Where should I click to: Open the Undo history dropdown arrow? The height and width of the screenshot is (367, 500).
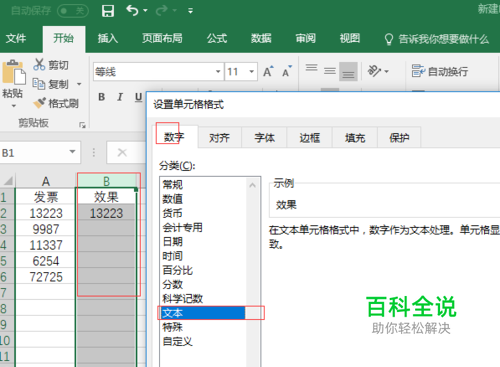145,11
